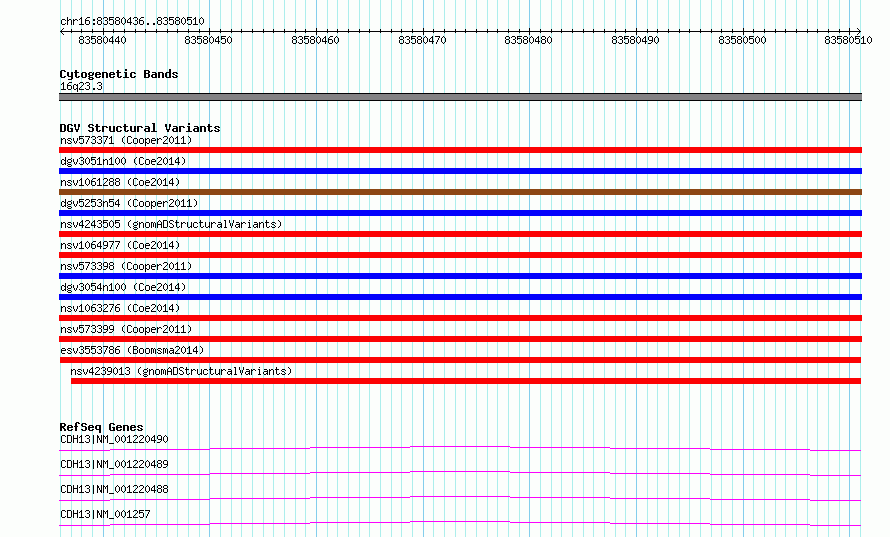Open variant nsv573399 (Cooper2011) label
Screen dimensions: 890x537
126,329
